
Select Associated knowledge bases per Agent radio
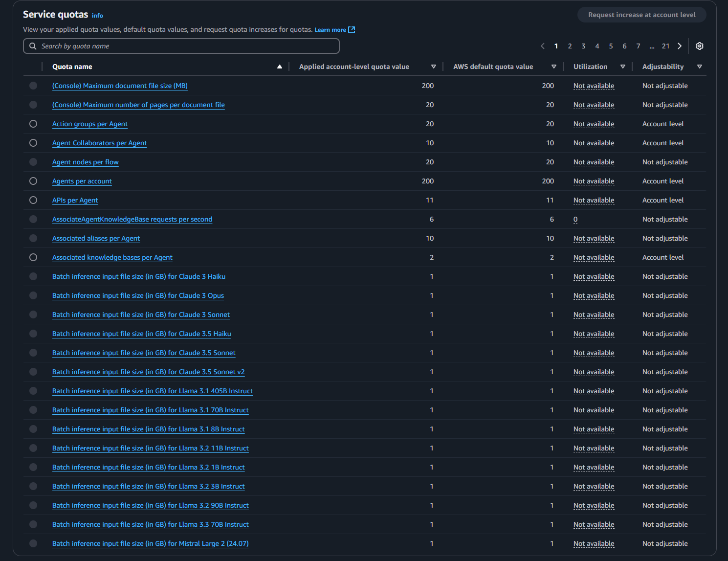33,257
